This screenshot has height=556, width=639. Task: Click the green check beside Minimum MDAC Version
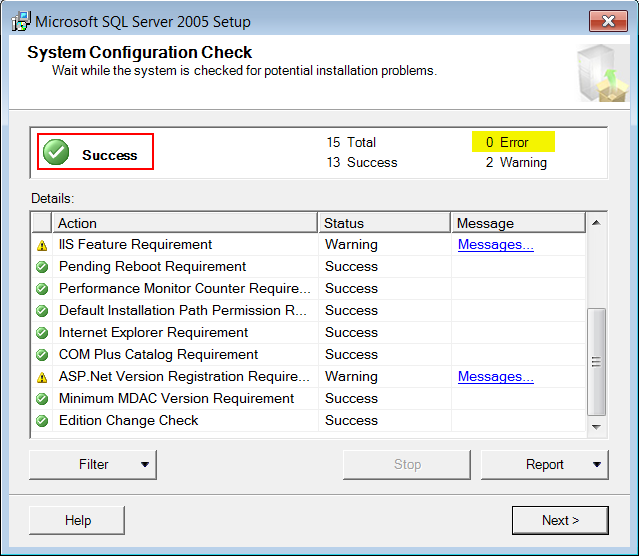point(42,399)
